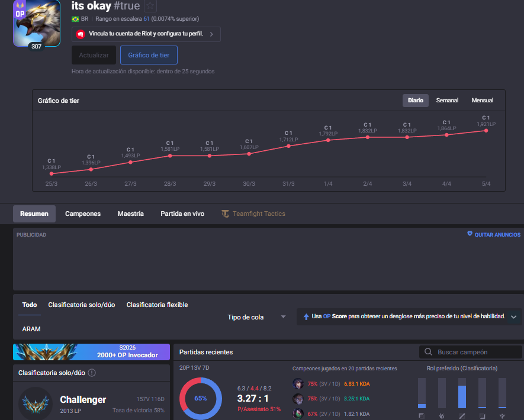This screenshot has height=420, width=524.
Task: Click the support role icon
Action: (502, 416)
